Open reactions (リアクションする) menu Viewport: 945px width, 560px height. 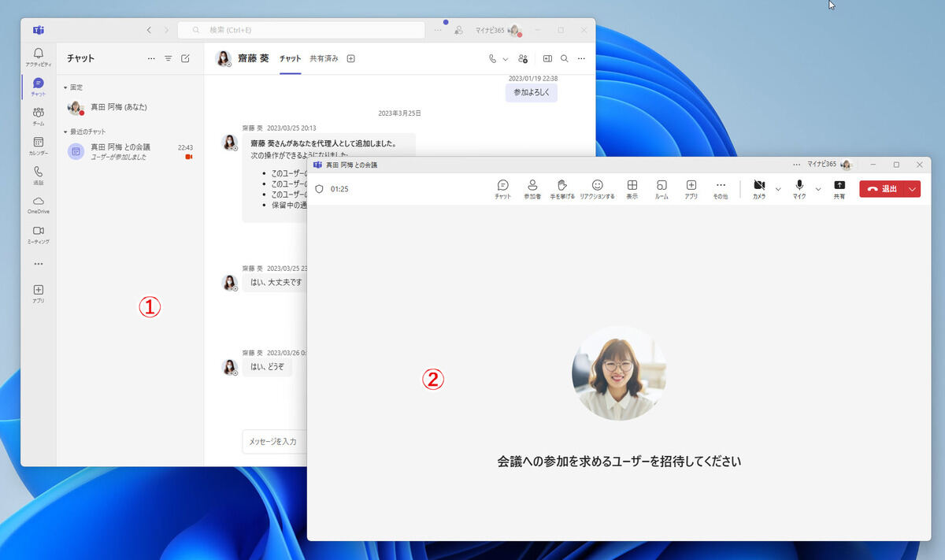pos(597,189)
